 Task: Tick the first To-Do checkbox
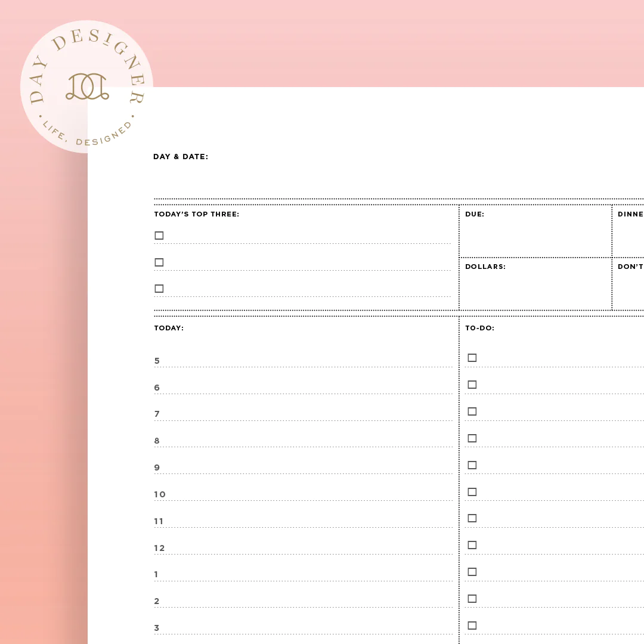click(x=472, y=358)
